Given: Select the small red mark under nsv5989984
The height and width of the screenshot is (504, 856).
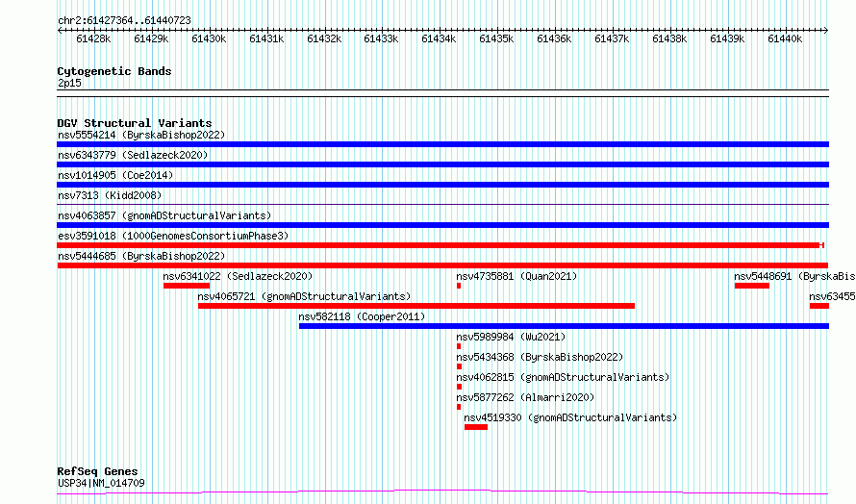Looking at the screenshot, I should (459, 346).
